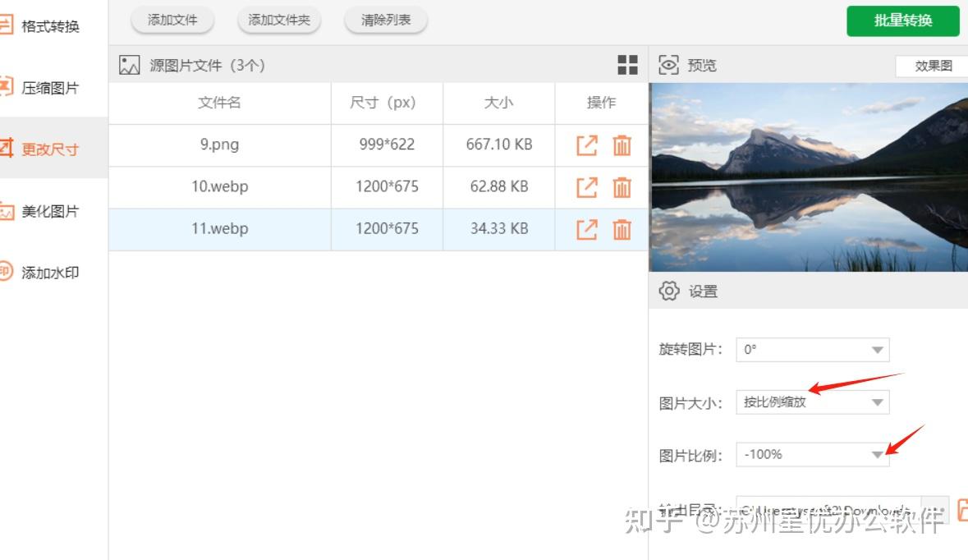Open 9.png in external viewer
The width and height of the screenshot is (968, 560).
pyautogui.click(x=586, y=145)
